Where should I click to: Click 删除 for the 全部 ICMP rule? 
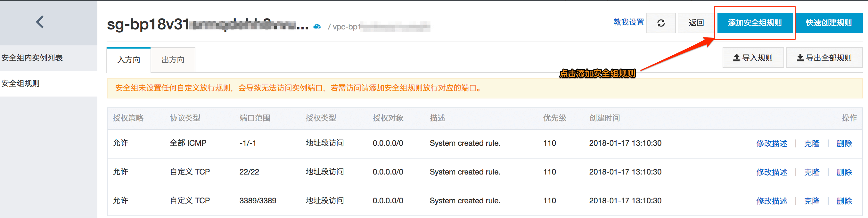pos(844,143)
